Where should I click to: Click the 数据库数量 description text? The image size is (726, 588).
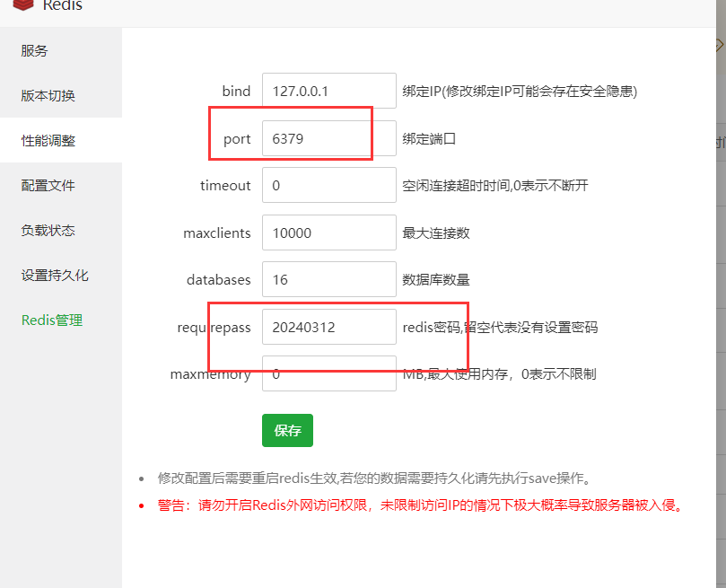coord(436,280)
